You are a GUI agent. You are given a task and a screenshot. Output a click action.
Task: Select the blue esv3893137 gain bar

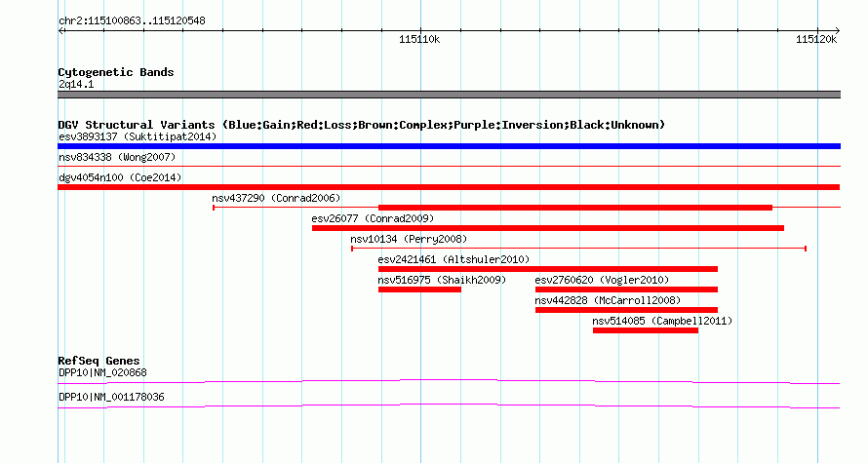(449, 146)
